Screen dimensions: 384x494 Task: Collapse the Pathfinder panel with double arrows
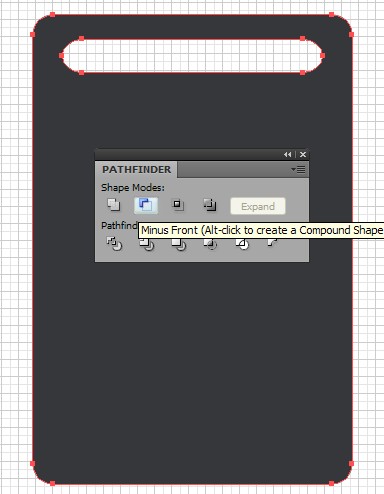pos(288,154)
